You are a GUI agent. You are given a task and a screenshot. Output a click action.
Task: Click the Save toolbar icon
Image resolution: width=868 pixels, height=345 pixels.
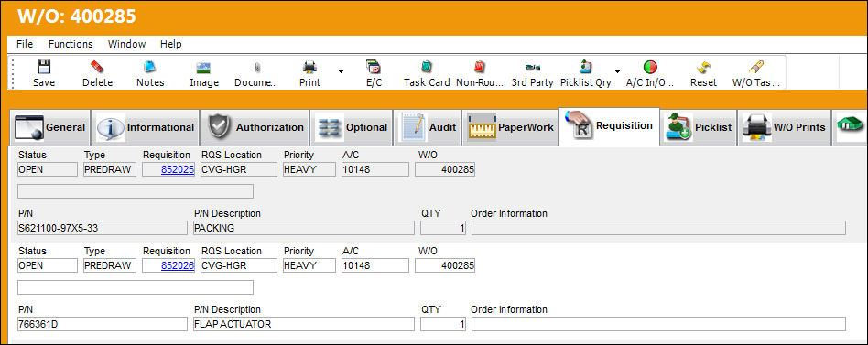click(x=44, y=68)
